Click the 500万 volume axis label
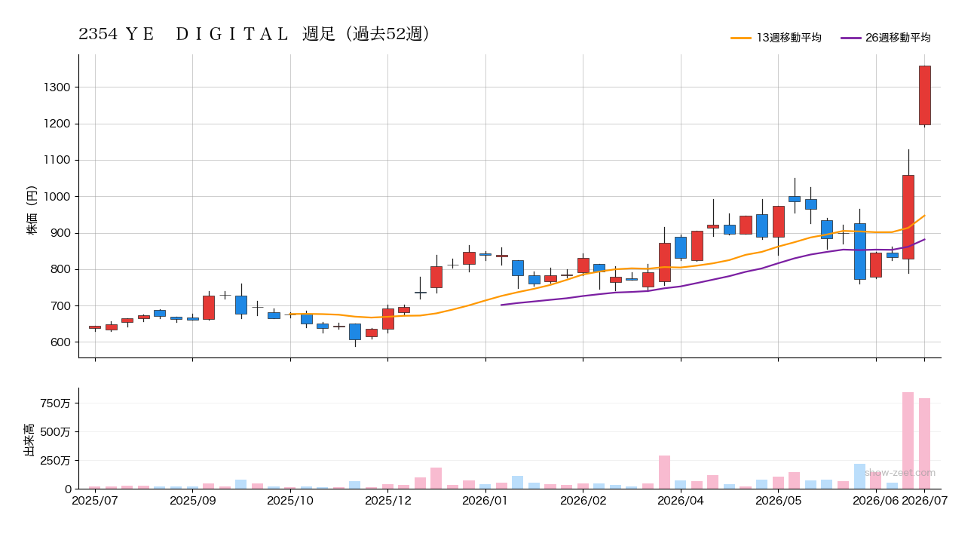Image resolution: width=980 pixels, height=543 pixels. point(56,432)
